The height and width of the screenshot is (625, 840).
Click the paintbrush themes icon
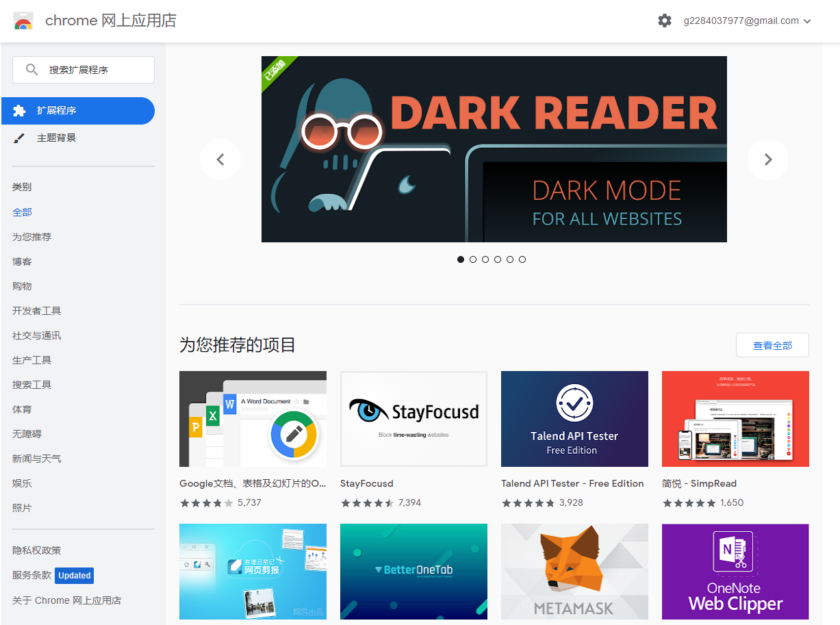pyautogui.click(x=19, y=138)
